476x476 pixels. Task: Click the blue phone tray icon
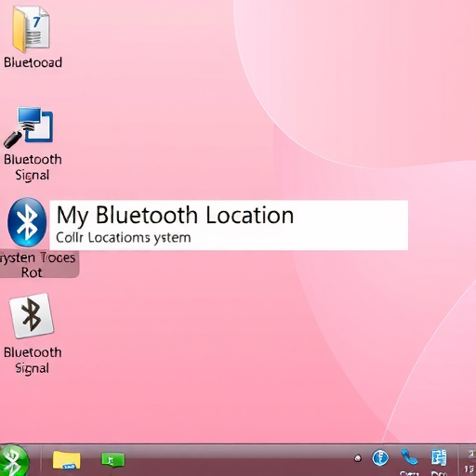pyautogui.click(x=409, y=457)
